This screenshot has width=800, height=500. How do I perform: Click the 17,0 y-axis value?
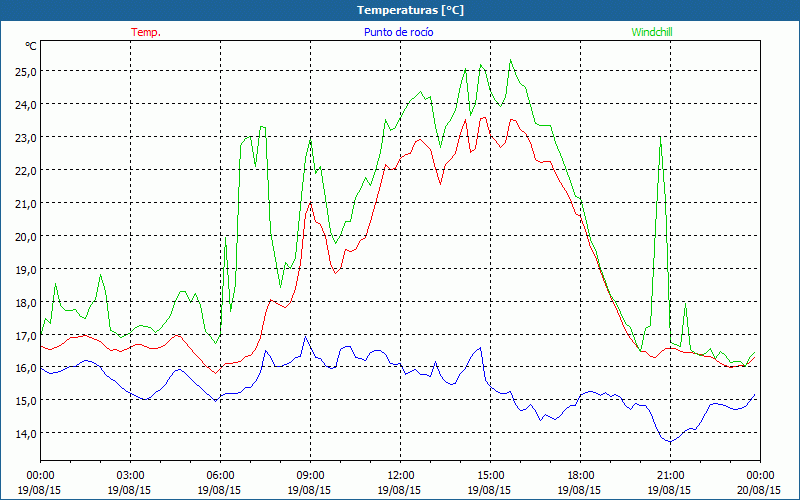(27, 336)
